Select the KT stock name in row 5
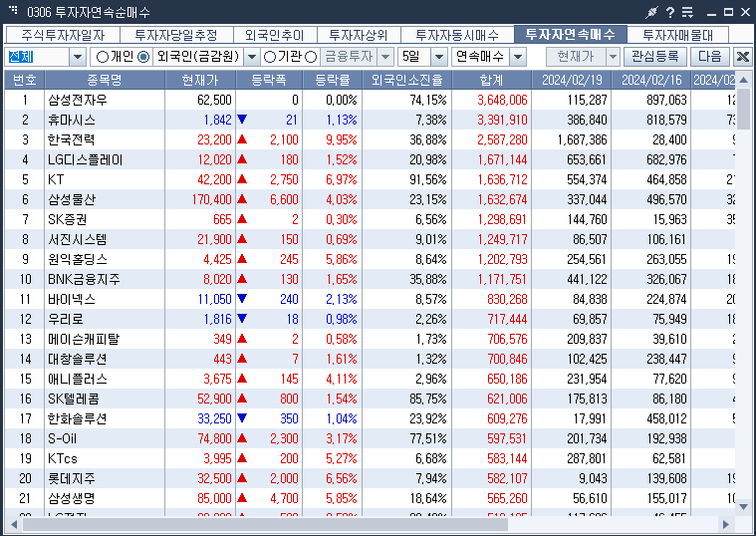This screenshot has width=756, height=536. coord(56,179)
